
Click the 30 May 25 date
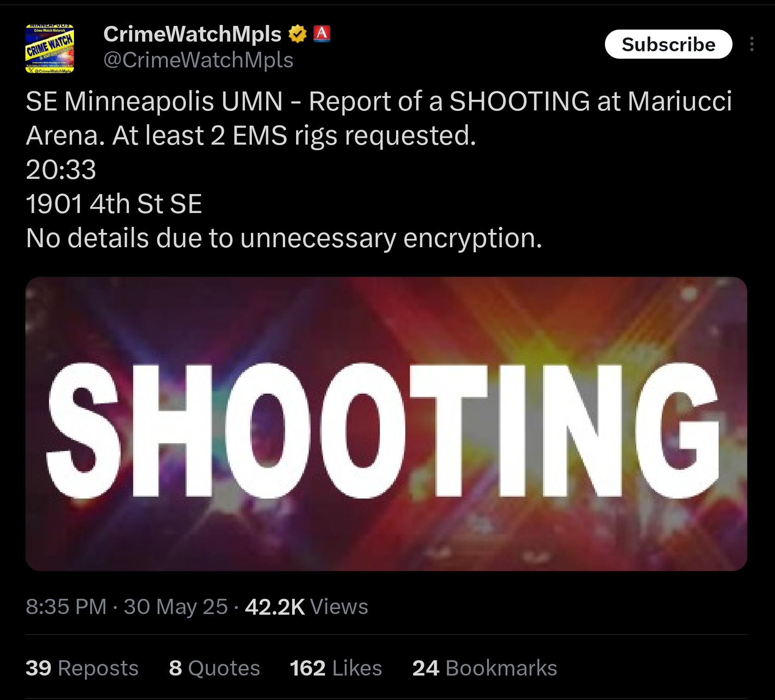pos(176,607)
